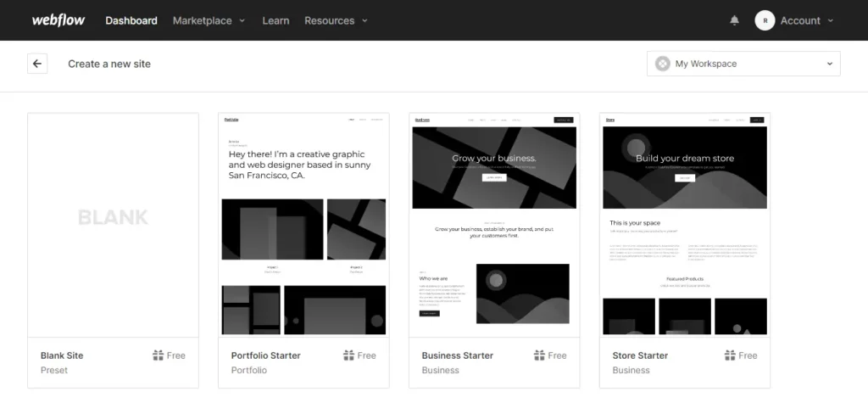
Task: Click Free label on Store Starter
Action: click(748, 355)
